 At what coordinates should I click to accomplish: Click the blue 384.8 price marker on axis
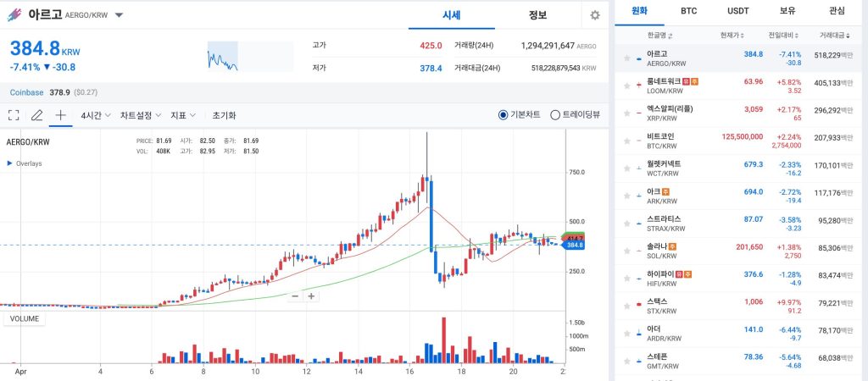[574, 245]
